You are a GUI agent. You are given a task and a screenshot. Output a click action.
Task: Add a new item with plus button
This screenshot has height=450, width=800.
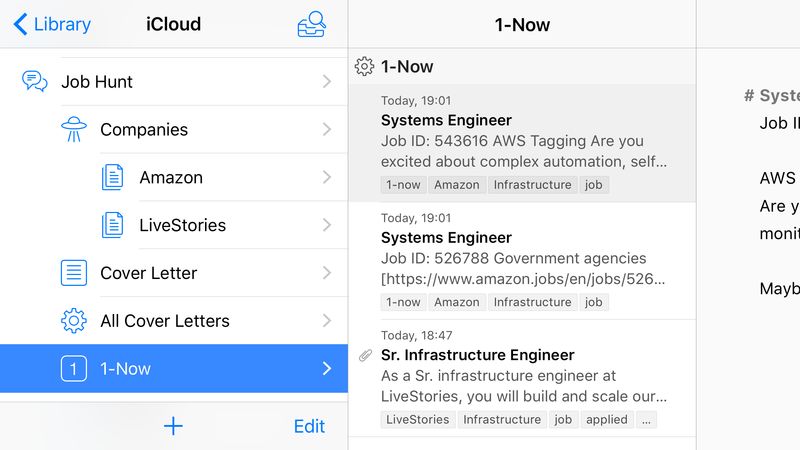coord(173,426)
